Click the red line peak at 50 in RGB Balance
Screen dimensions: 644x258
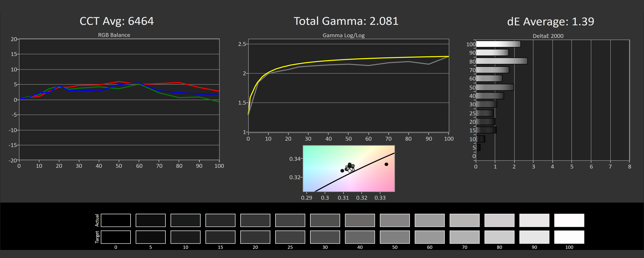[119, 81]
